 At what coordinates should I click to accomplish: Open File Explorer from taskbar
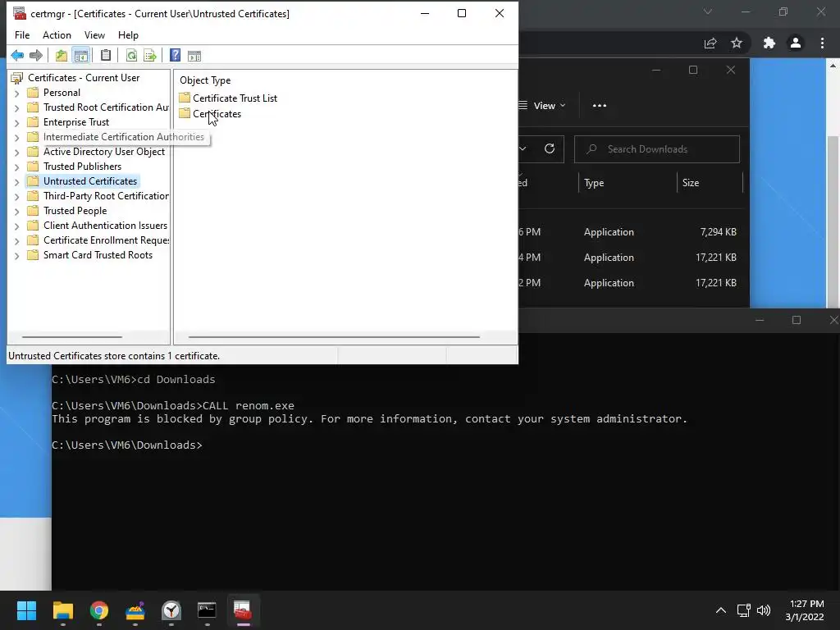tap(62, 610)
